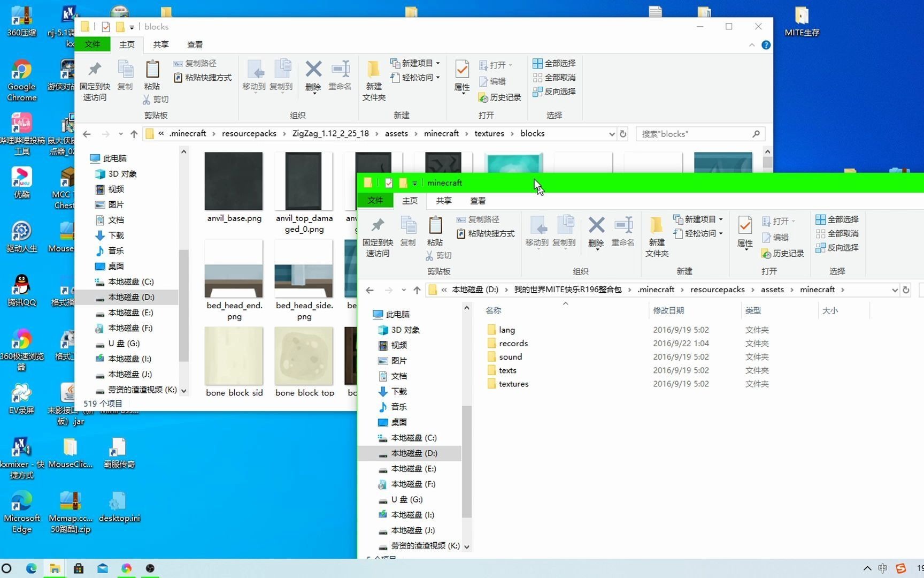Viewport: 924px width, 578px height.
Task: Click the Copy (复制) ribbon icon
Action: pos(125,75)
